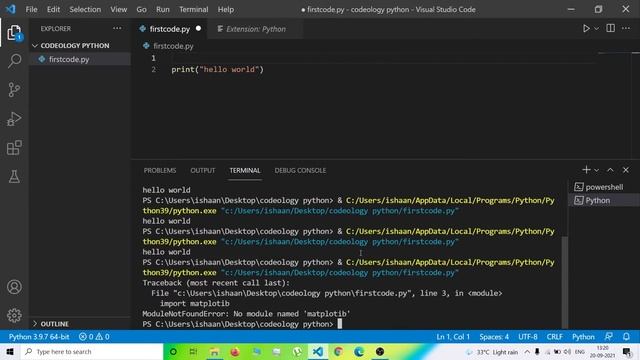Open terminal launch profile dropdown

point(596,170)
